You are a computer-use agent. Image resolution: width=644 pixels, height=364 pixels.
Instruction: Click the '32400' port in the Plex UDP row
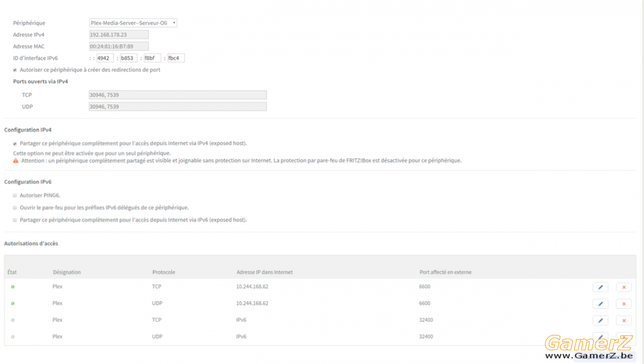[426, 337]
